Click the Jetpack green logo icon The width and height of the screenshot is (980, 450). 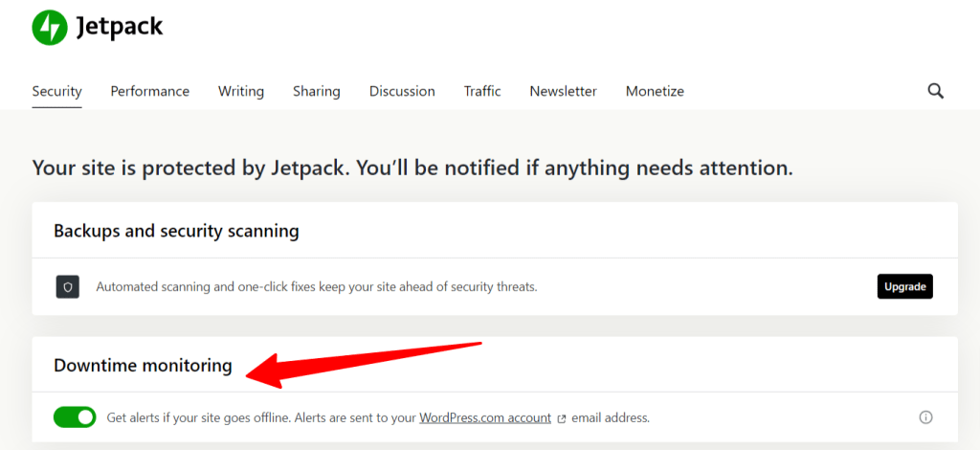click(50, 28)
